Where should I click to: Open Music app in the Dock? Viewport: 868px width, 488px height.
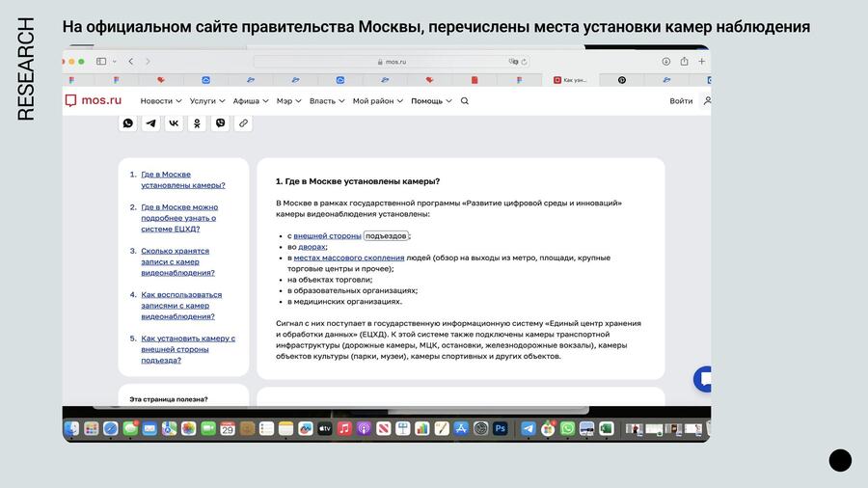tap(344, 428)
